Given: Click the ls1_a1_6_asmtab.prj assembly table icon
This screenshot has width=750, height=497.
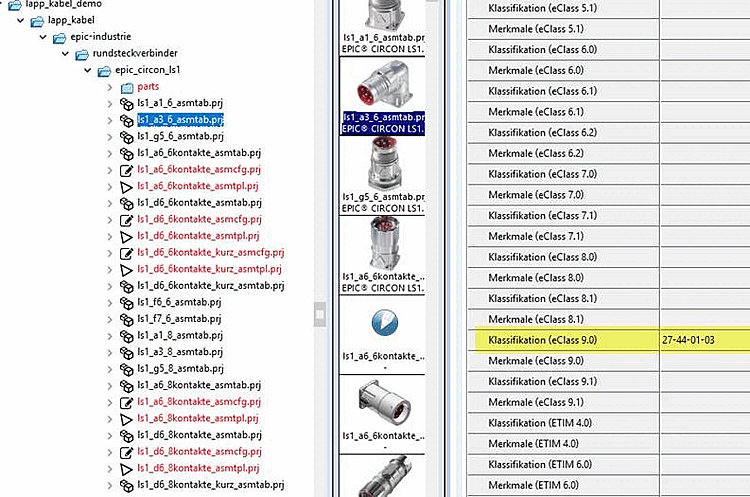Looking at the screenshot, I should (x=126, y=103).
